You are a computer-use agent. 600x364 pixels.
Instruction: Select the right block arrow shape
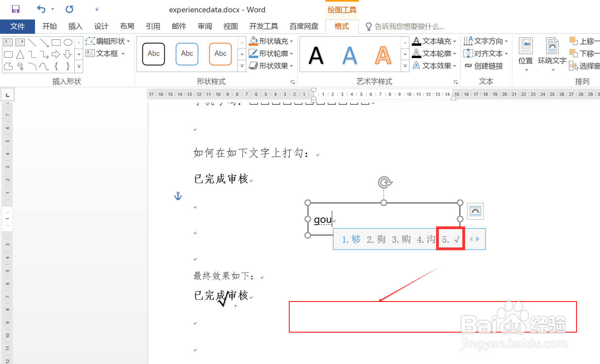point(56,55)
